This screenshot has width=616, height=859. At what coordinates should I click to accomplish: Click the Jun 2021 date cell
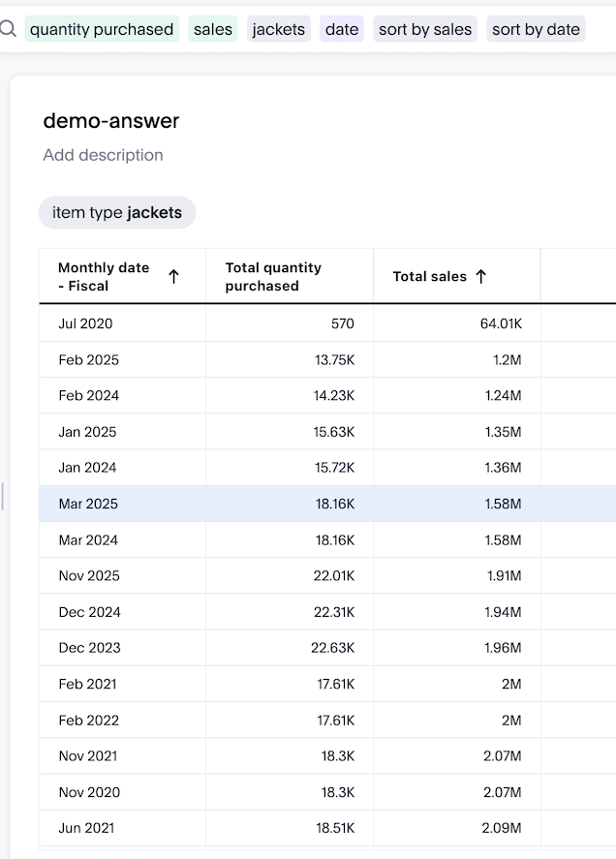(x=87, y=828)
